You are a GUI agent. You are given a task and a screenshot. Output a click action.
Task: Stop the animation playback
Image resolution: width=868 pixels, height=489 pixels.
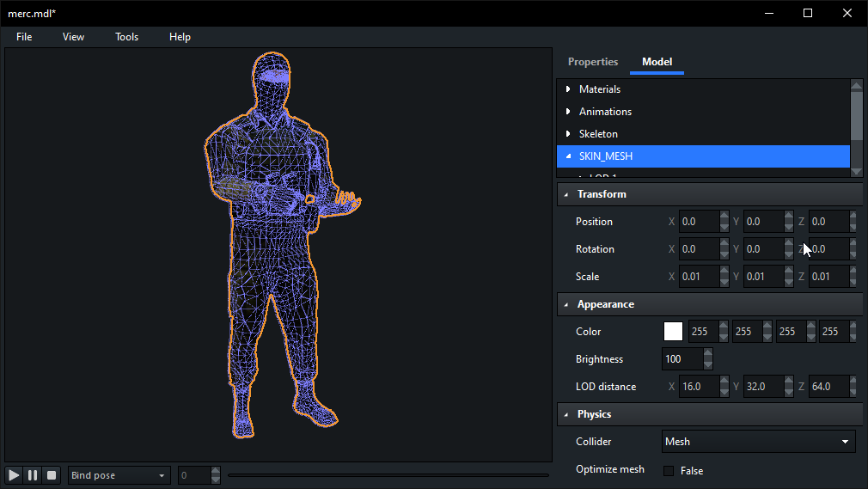[52, 475]
